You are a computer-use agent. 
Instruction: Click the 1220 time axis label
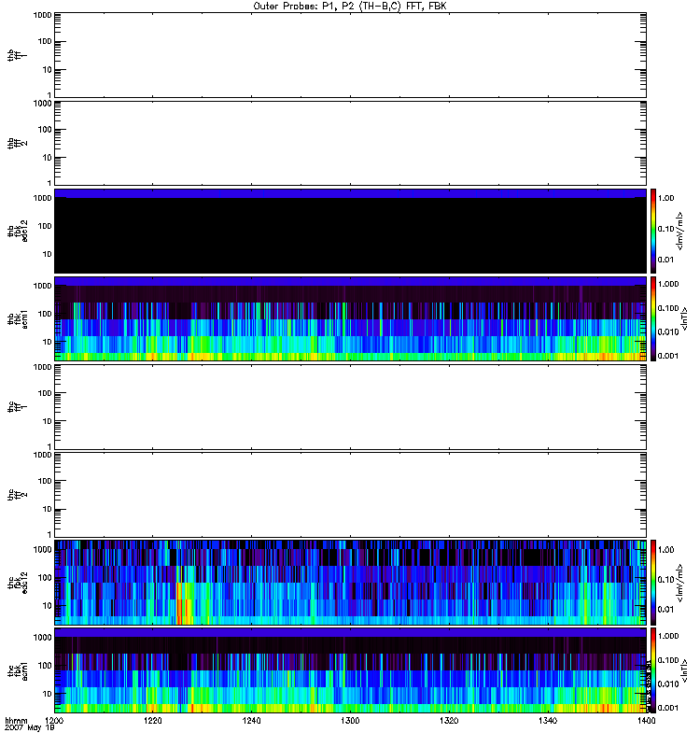153,723
